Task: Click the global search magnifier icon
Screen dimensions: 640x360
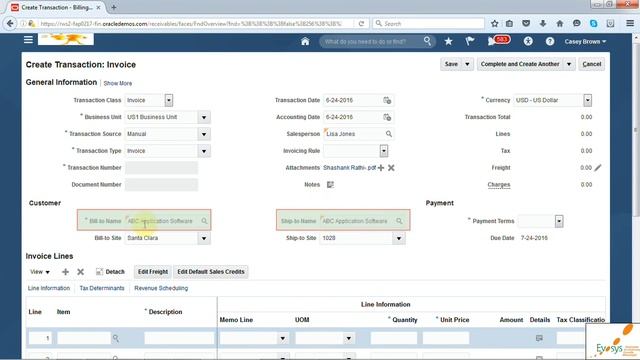Action: (427, 41)
